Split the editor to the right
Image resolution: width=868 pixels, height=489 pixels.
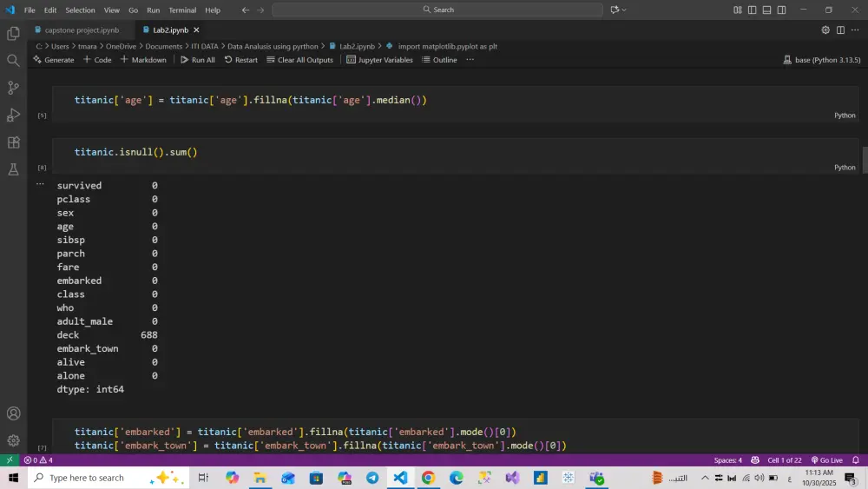coord(840,30)
